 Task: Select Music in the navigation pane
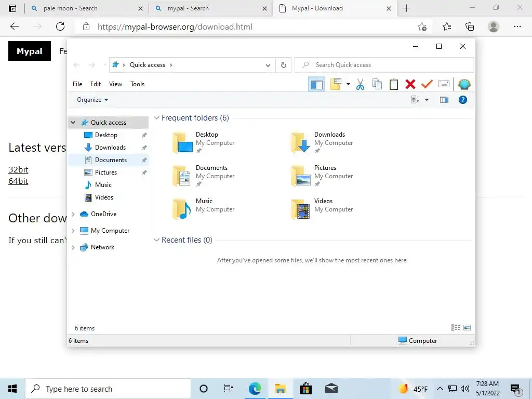point(103,185)
